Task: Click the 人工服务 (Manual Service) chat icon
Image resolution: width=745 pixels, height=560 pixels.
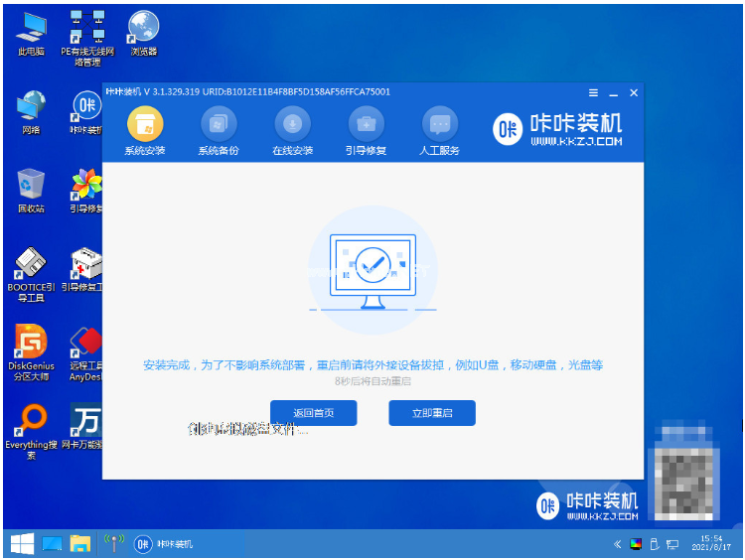Action: [x=440, y=131]
